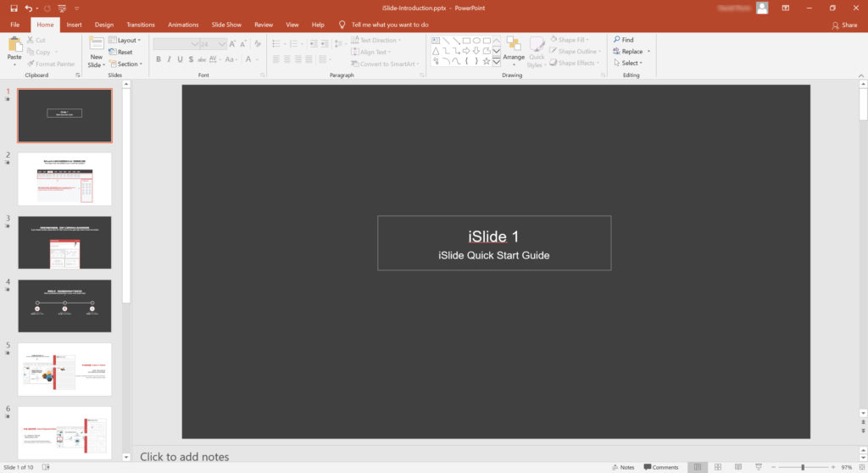Screen dimensions: 868x473
Task: Click Format Painter brush
Action: point(51,64)
